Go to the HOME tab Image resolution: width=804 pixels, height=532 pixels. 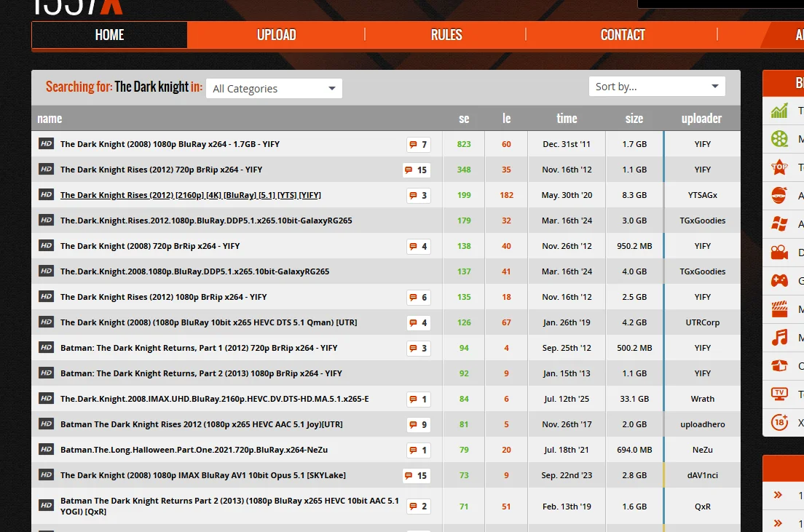pos(109,35)
